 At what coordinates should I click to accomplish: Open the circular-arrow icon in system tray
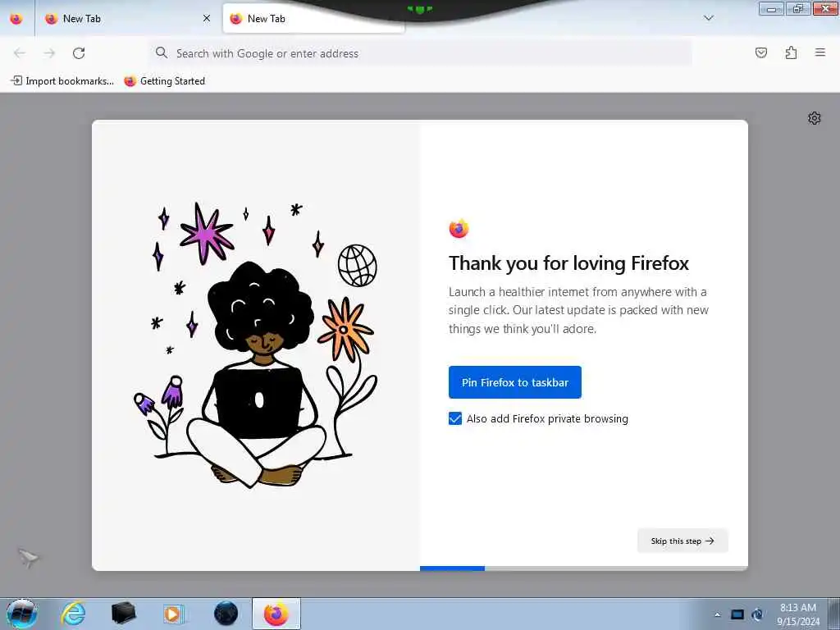tap(757, 614)
